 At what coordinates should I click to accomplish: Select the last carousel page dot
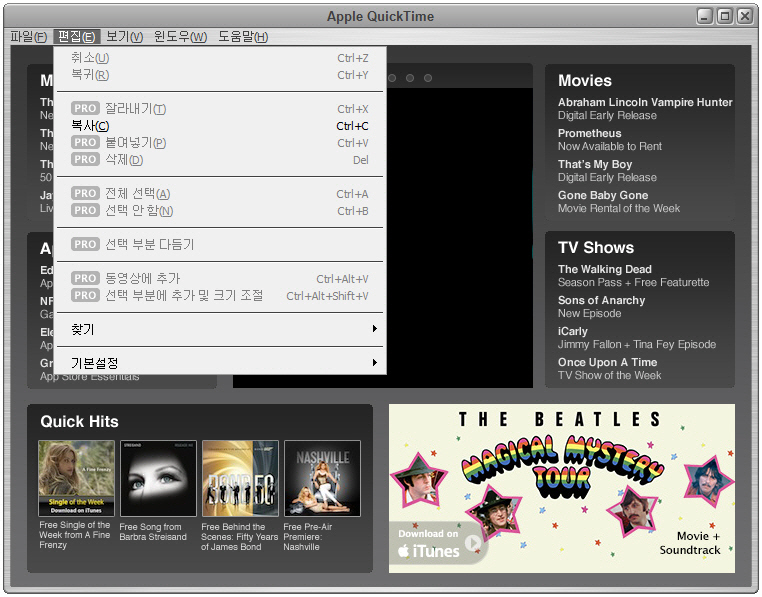click(x=428, y=78)
